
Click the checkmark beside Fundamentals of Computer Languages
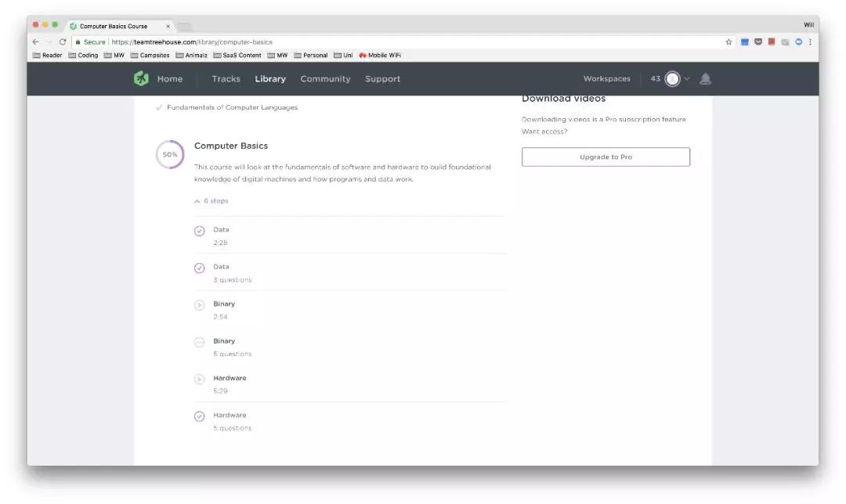(x=159, y=108)
